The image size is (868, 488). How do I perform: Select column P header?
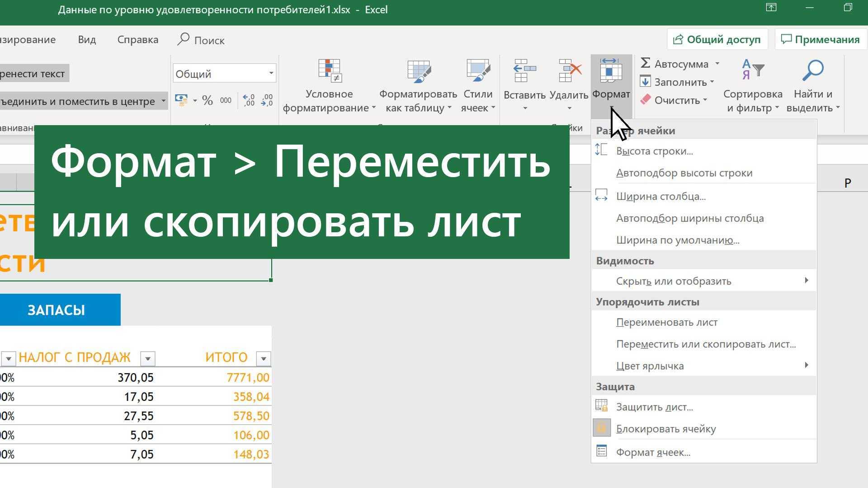point(847,183)
